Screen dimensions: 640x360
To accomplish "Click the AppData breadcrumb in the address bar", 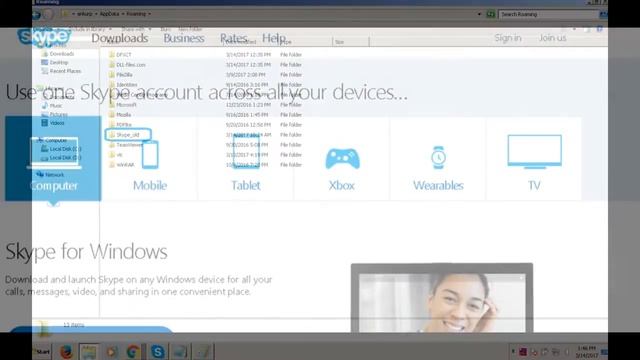I will click(x=109, y=14).
